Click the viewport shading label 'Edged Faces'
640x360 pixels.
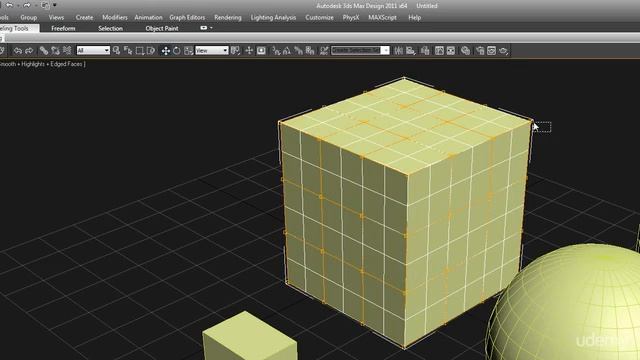66,64
